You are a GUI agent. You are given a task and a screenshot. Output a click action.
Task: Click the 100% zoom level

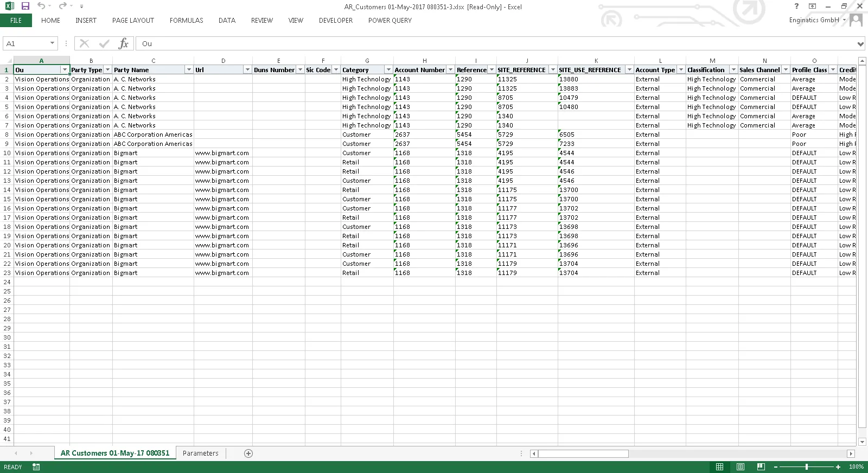(856, 466)
